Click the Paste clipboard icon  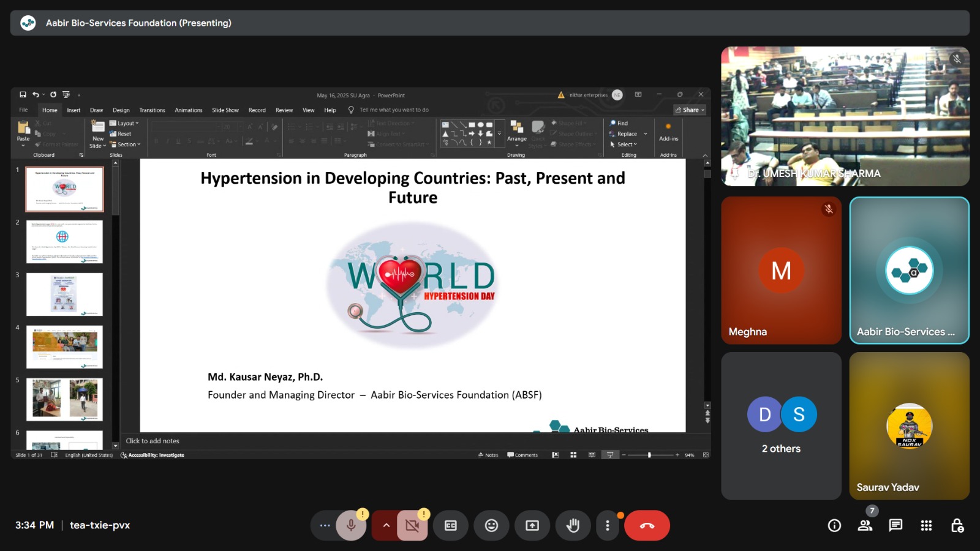(23, 127)
